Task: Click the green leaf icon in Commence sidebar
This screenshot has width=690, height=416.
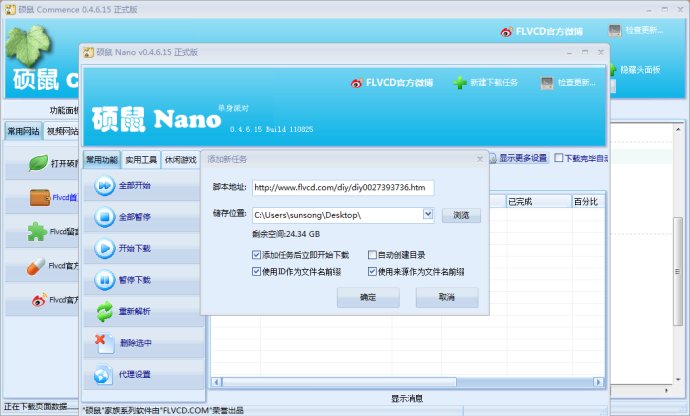Action: coord(38,163)
